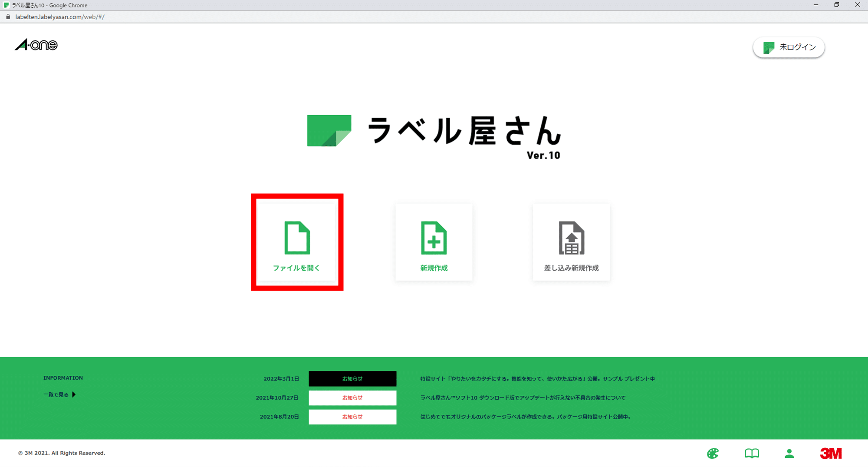The width and height of the screenshot is (868, 467).
Task: Click the address bar URL labelten.labelyasan.com
Action: click(59, 17)
